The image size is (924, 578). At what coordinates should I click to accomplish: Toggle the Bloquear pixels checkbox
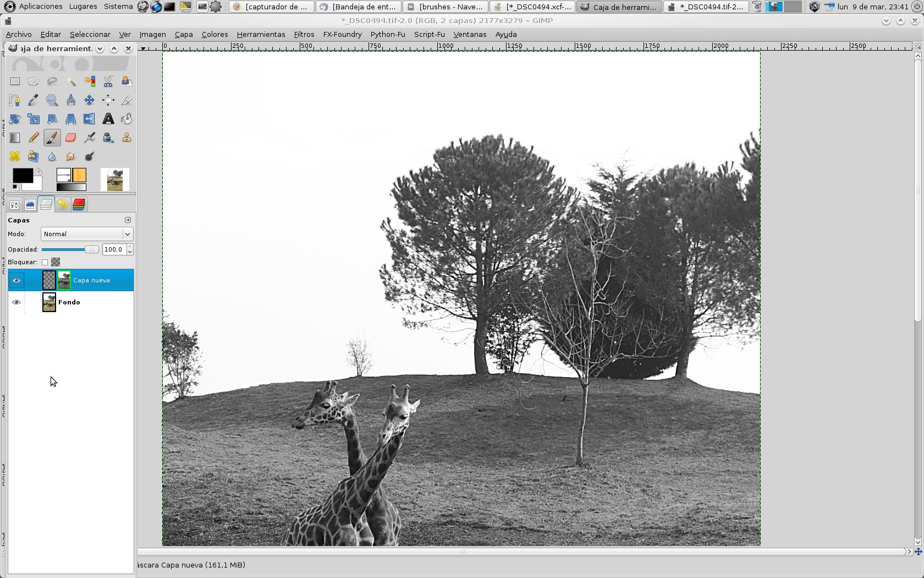[x=45, y=262]
